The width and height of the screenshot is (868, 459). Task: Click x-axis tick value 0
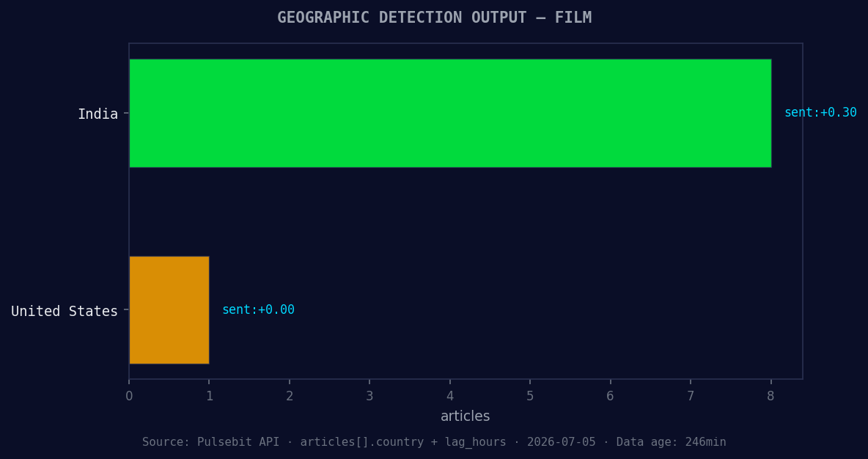pyautogui.click(x=129, y=396)
